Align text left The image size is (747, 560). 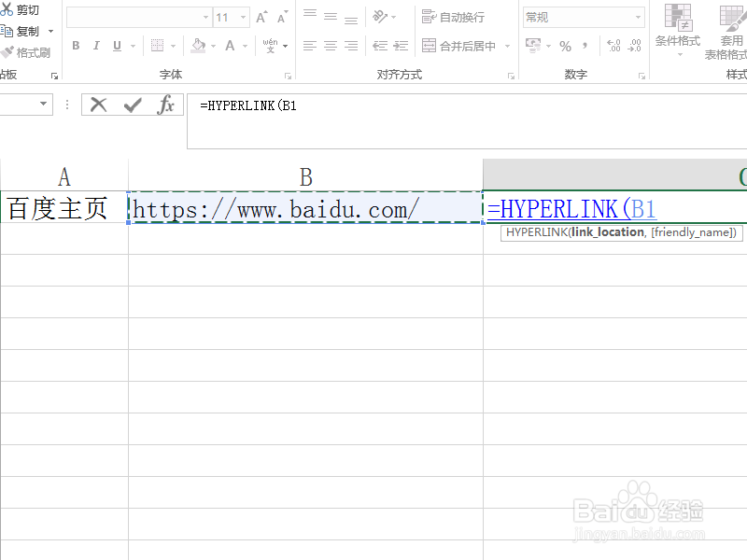[x=310, y=46]
